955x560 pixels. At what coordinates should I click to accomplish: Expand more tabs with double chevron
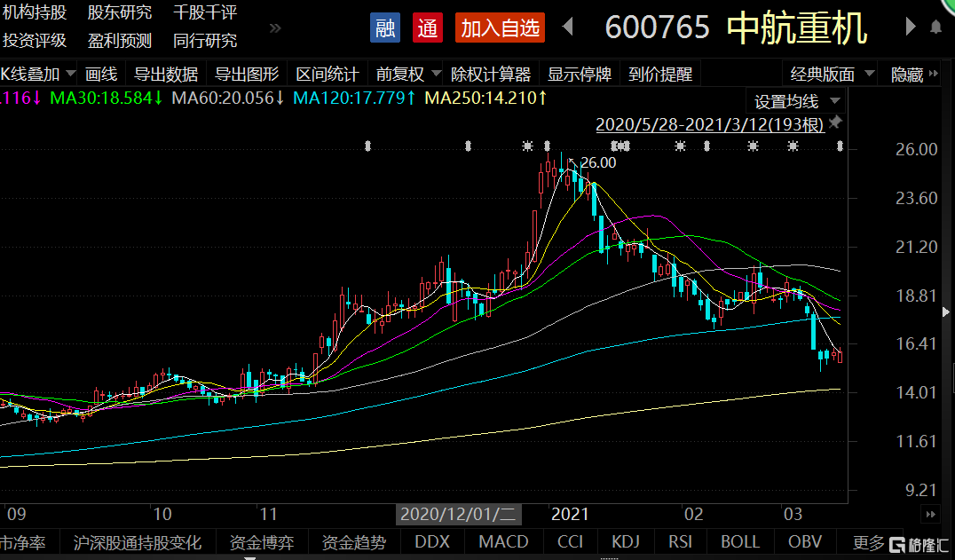pyautogui.click(x=275, y=28)
